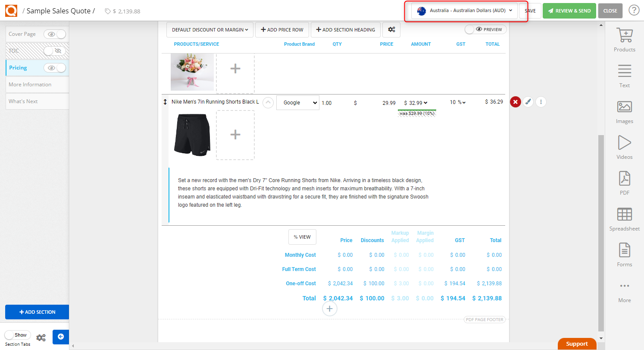Open the Australia currency dropdown
Viewport: 644px width, 350px height.
click(465, 10)
